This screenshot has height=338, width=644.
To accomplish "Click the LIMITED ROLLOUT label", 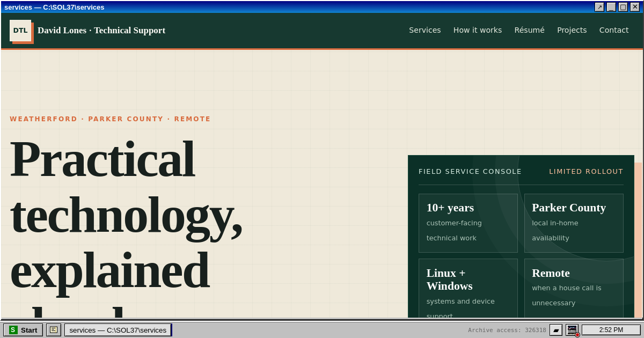I will pos(586,172).
